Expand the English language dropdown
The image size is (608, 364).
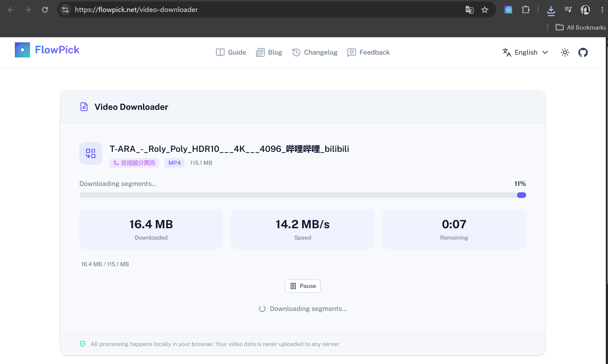(526, 52)
